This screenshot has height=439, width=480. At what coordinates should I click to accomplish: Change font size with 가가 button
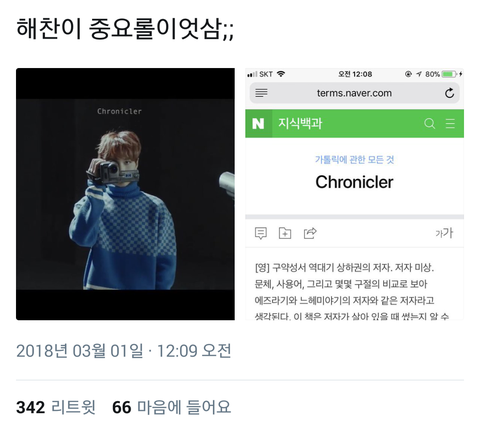click(444, 233)
